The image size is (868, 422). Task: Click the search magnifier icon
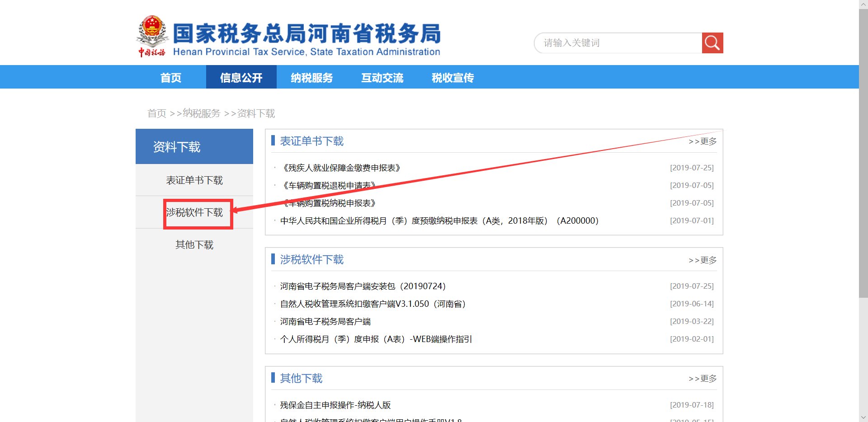pos(712,42)
